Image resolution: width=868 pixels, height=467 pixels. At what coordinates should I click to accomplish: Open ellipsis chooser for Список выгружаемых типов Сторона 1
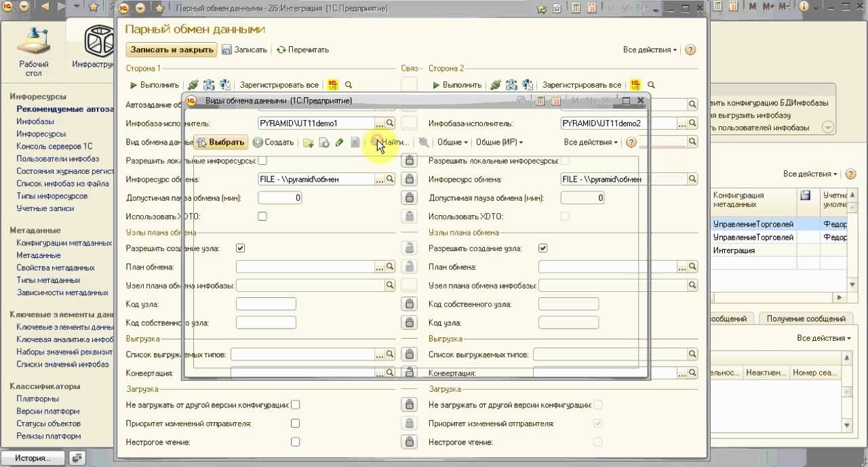point(380,354)
